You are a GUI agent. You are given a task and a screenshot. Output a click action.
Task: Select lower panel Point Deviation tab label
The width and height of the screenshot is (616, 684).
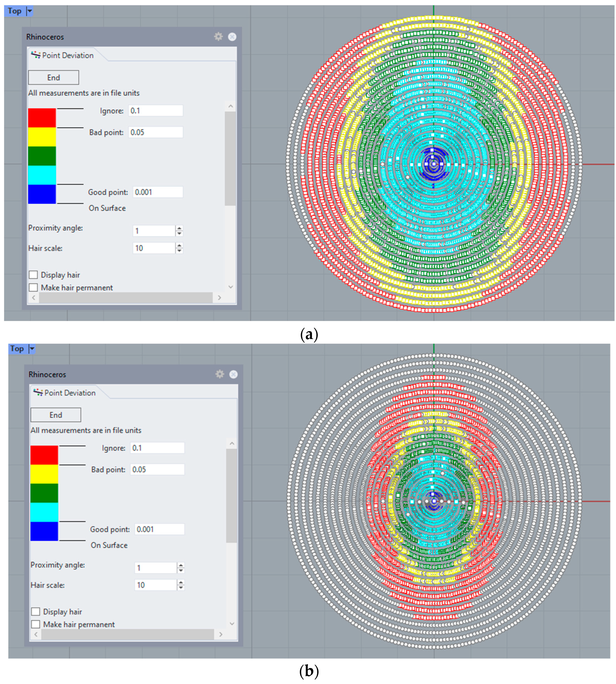click(x=70, y=393)
